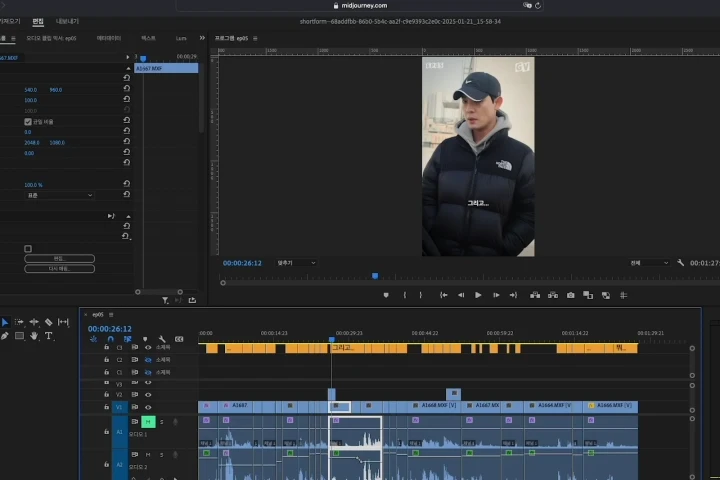Toggle Effect Controls timeline view arrow

128,57
